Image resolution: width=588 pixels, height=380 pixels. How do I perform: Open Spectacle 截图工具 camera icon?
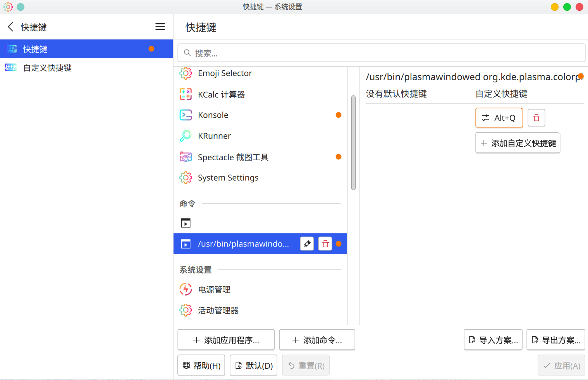coord(186,157)
